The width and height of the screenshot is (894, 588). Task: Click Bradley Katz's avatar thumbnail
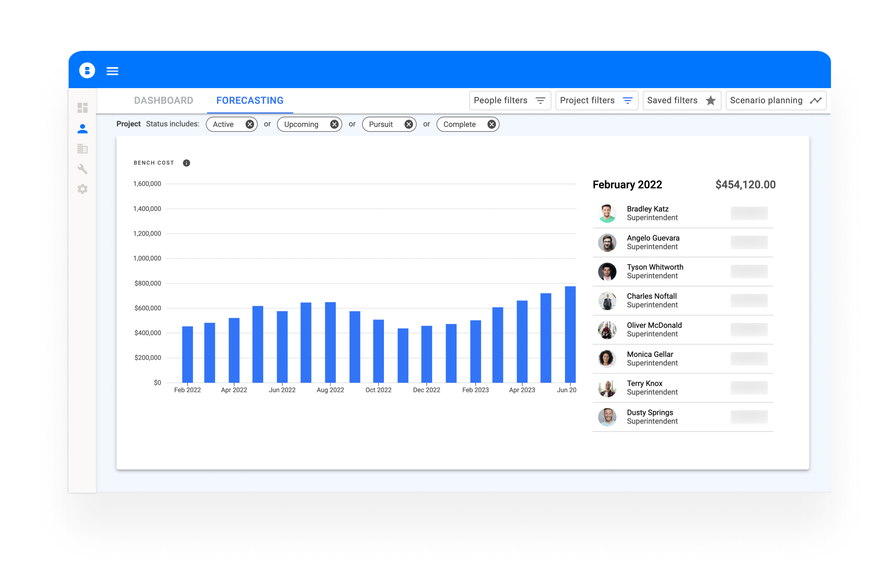pos(607,213)
